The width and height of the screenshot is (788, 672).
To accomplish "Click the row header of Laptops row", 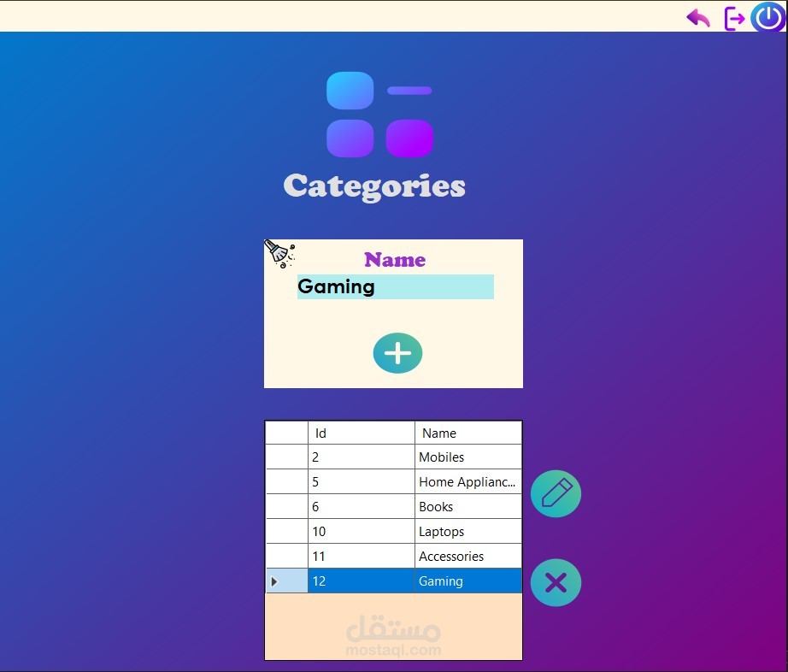I will (x=286, y=531).
